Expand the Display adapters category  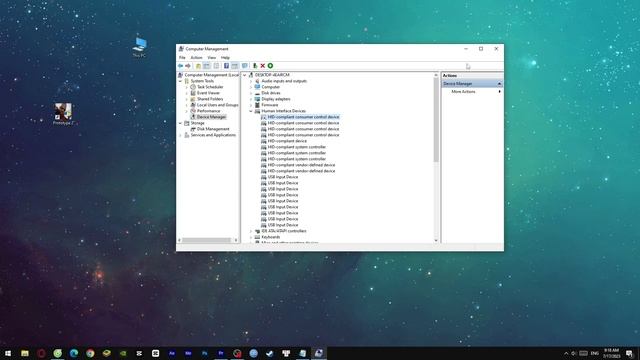(251, 99)
